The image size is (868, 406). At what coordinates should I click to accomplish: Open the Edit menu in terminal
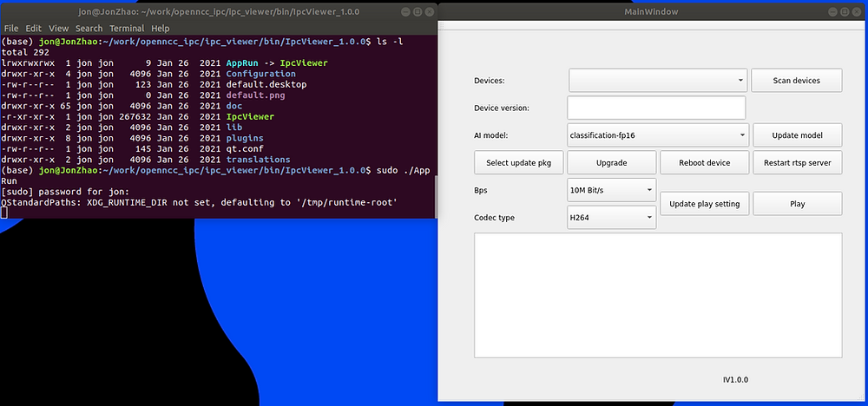[x=33, y=29]
